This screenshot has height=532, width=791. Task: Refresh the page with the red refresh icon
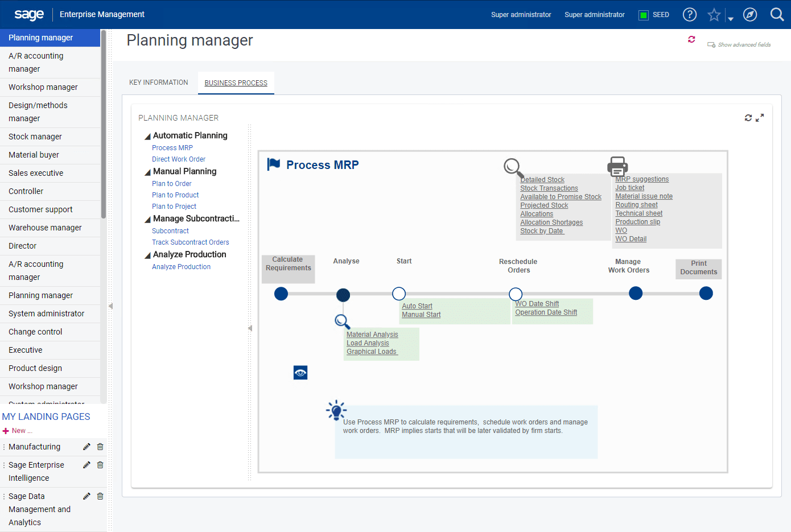691,39
